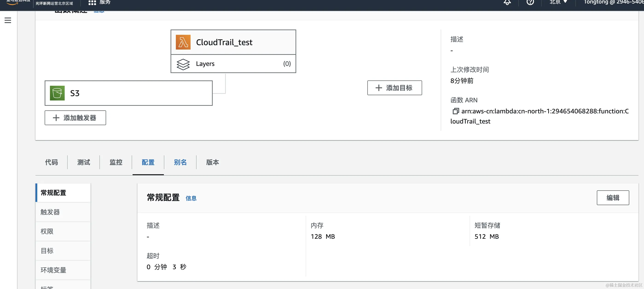Select the S3 trigger box

[128, 93]
